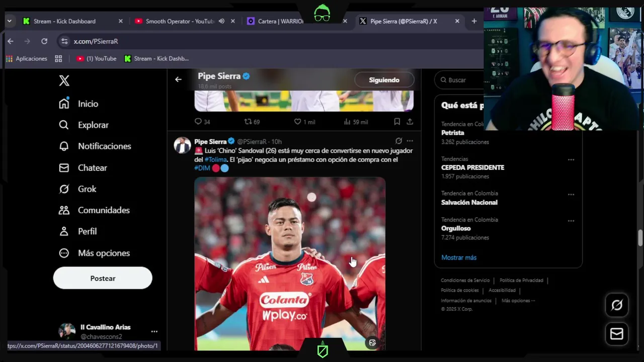Open Stream - Kick Dashb bookmark
This screenshot has height=362, width=644.
(156, 59)
